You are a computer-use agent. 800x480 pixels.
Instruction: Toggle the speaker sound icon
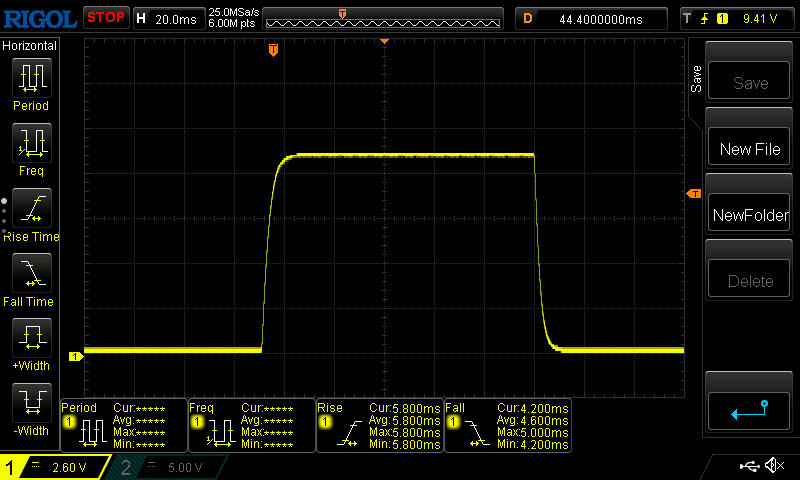[x=774, y=466]
